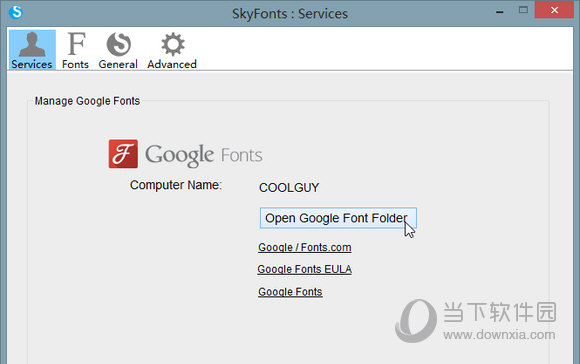Click the COOLGUY computer name text

(x=289, y=188)
